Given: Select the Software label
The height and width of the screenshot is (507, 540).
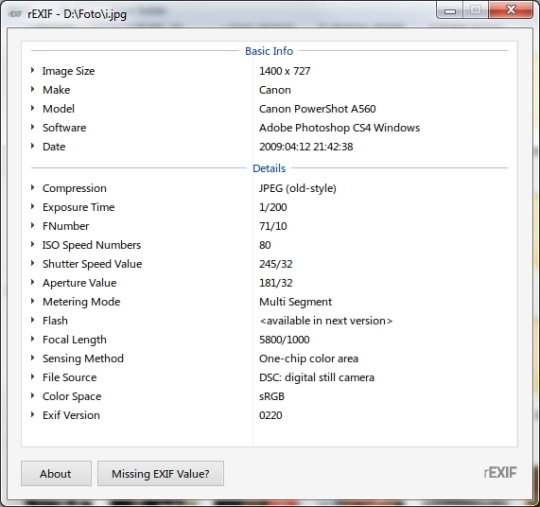Looking at the screenshot, I should tap(64, 128).
